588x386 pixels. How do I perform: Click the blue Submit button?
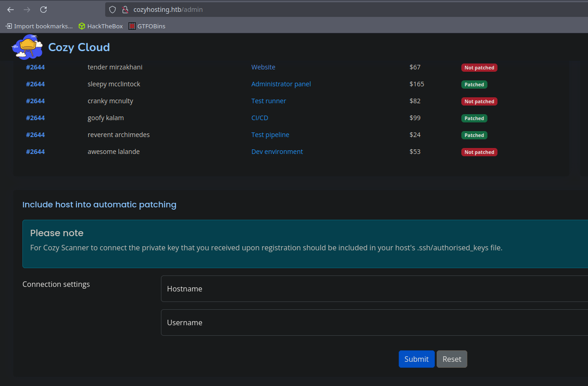(x=417, y=359)
